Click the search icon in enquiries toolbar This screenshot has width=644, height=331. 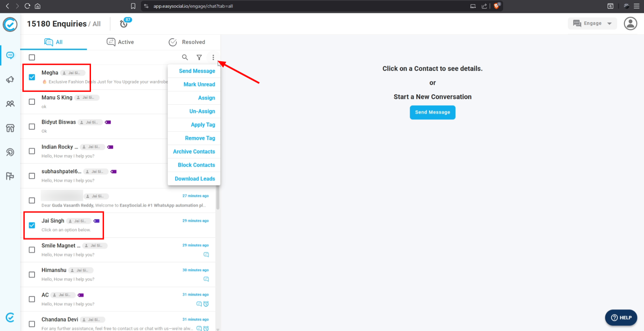(x=185, y=57)
